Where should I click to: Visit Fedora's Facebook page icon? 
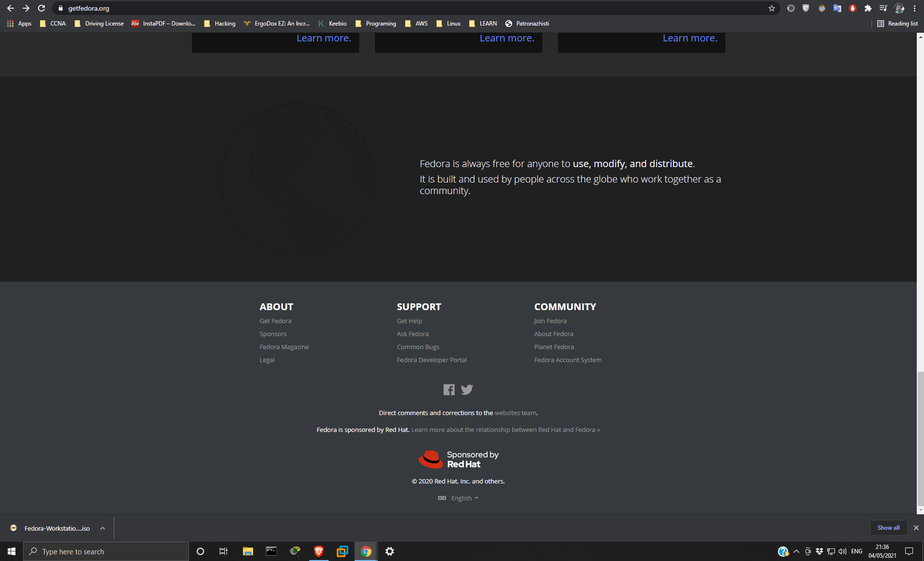449,390
